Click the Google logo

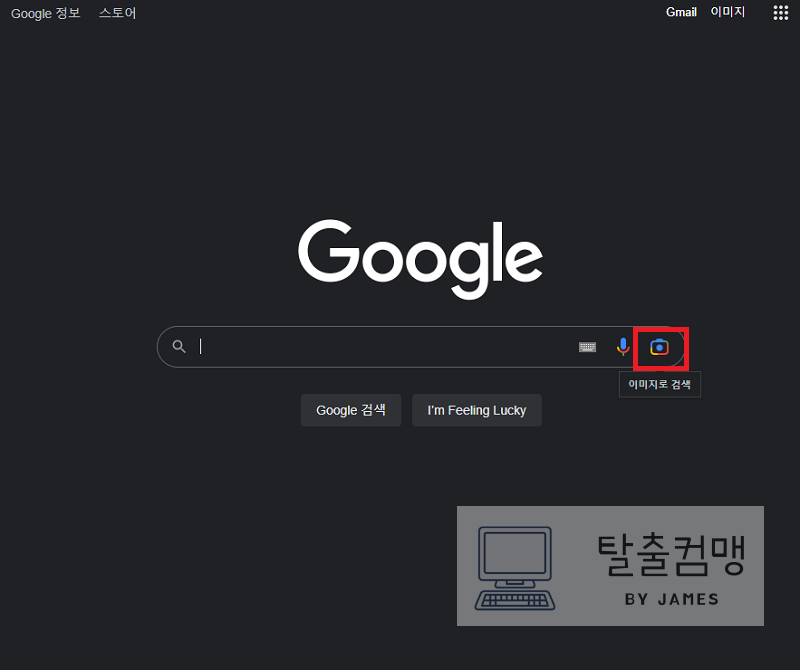click(x=420, y=259)
